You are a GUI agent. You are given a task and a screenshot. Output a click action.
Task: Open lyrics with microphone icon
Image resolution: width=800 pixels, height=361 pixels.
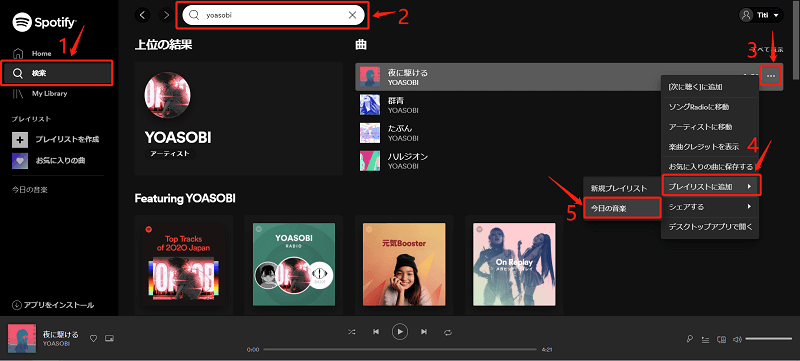690,339
